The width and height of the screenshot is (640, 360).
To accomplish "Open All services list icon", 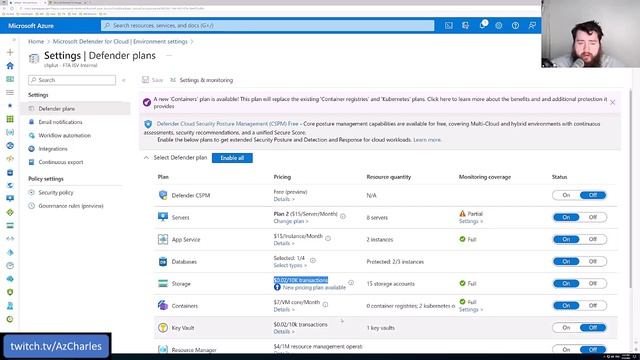I will (10, 92).
